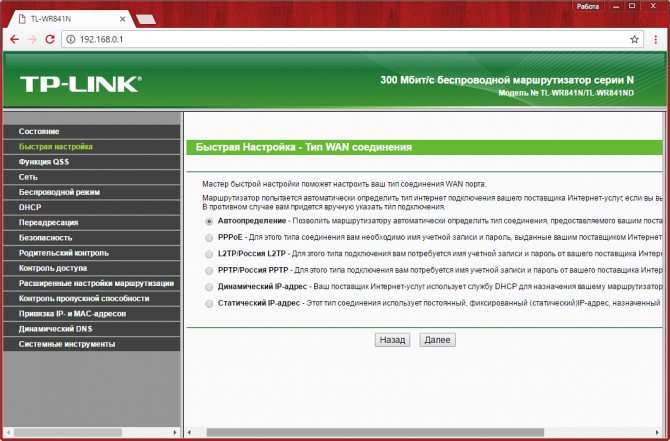This screenshot has width=670, height=441.
Task: View site information icon in address bar
Action: click(x=71, y=39)
